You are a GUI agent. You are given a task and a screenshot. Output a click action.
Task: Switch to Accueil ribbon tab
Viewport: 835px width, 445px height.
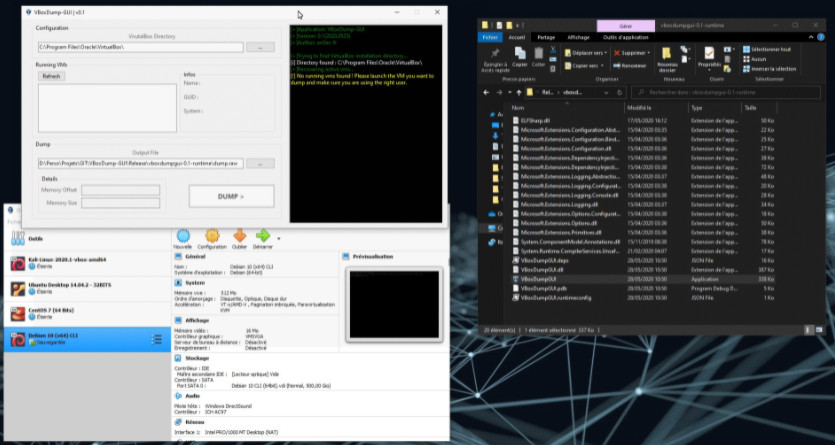click(x=517, y=37)
